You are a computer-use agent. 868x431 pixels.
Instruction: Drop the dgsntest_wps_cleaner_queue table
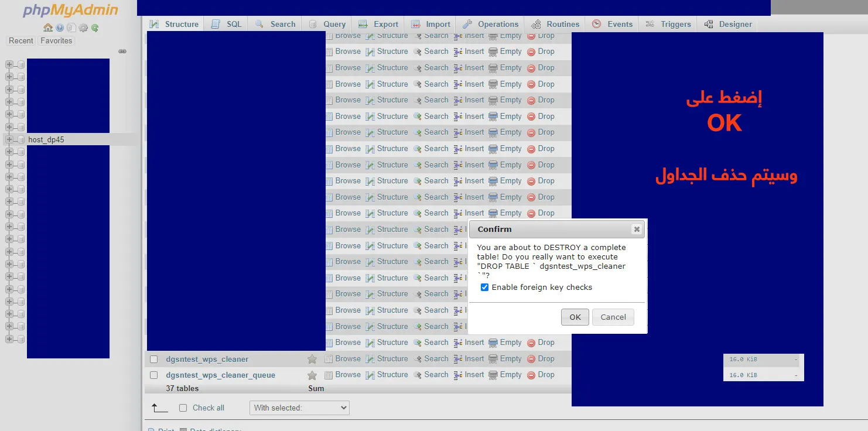[x=541, y=375]
